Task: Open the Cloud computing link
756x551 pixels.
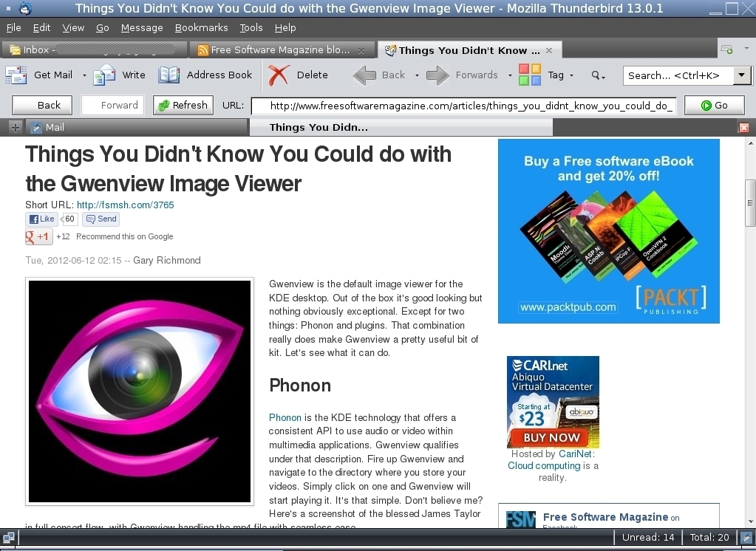Action: (544, 465)
